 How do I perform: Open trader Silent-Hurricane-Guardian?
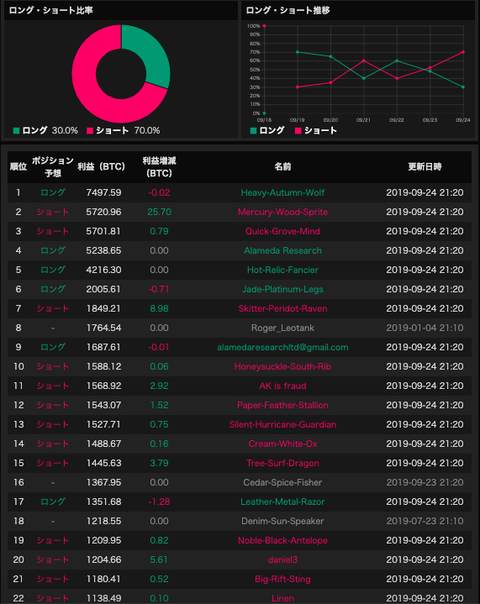coord(282,424)
